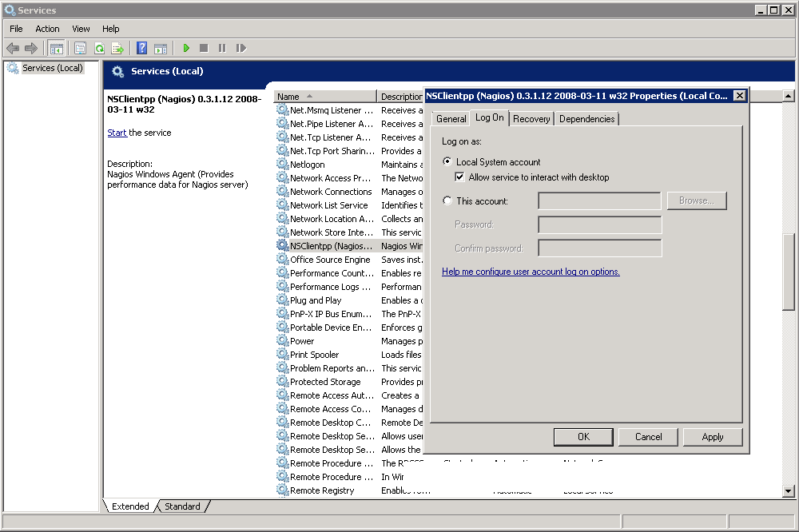Open the File menu
799x532 pixels.
point(16,29)
